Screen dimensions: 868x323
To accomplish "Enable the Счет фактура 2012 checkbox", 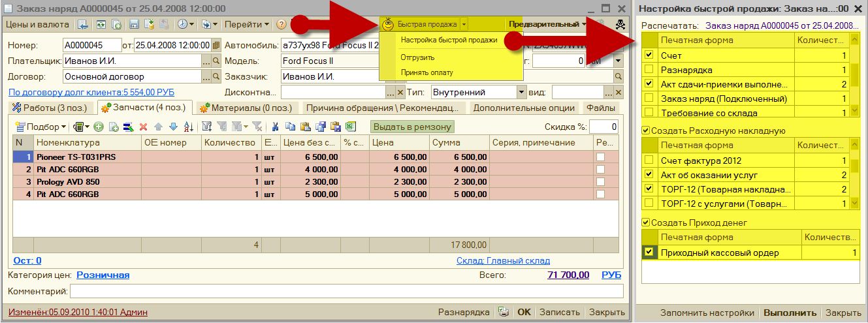I will coord(649,161).
